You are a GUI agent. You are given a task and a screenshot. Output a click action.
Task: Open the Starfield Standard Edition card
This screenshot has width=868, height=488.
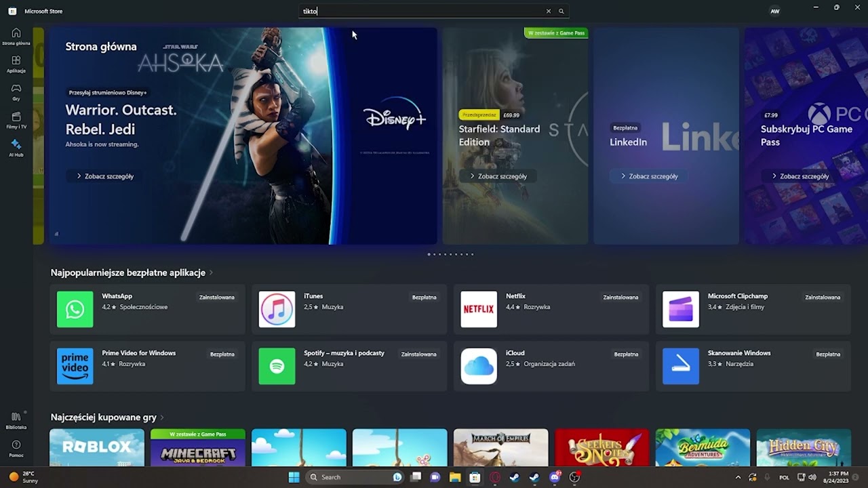coord(515,136)
